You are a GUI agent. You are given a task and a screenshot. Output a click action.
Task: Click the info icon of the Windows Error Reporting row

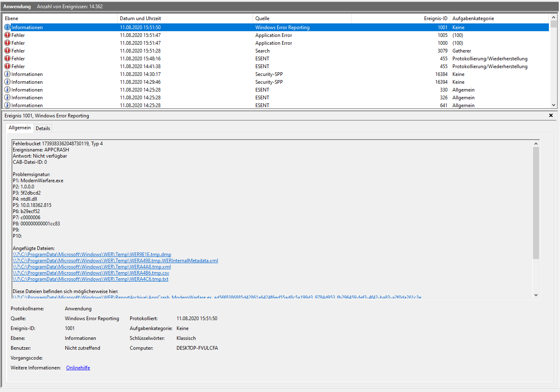tap(7, 27)
